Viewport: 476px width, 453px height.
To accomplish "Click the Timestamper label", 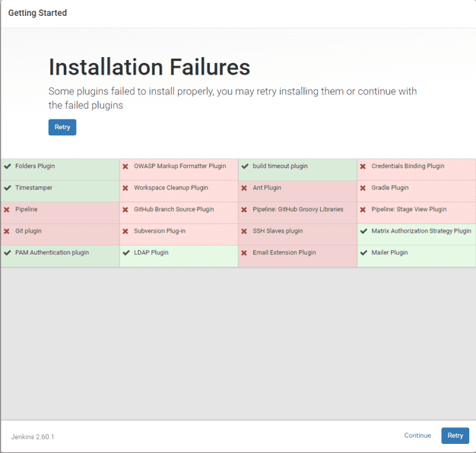I will coord(33,188).
